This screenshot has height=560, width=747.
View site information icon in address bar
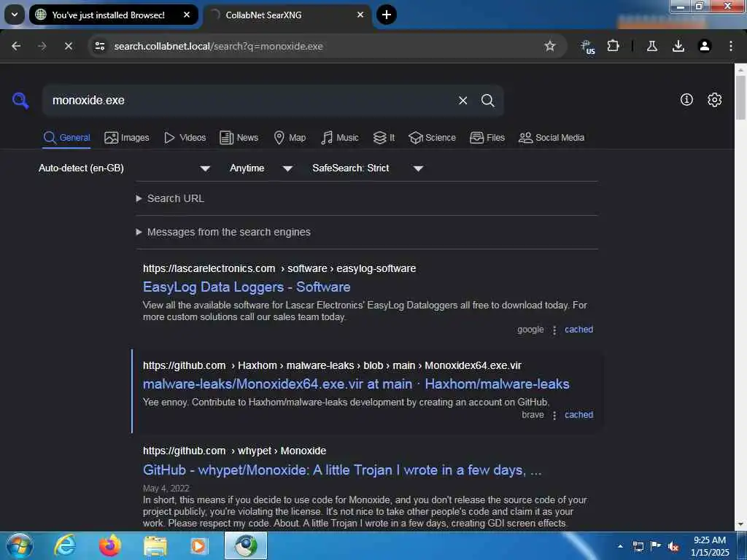click(x=99, y=46)
